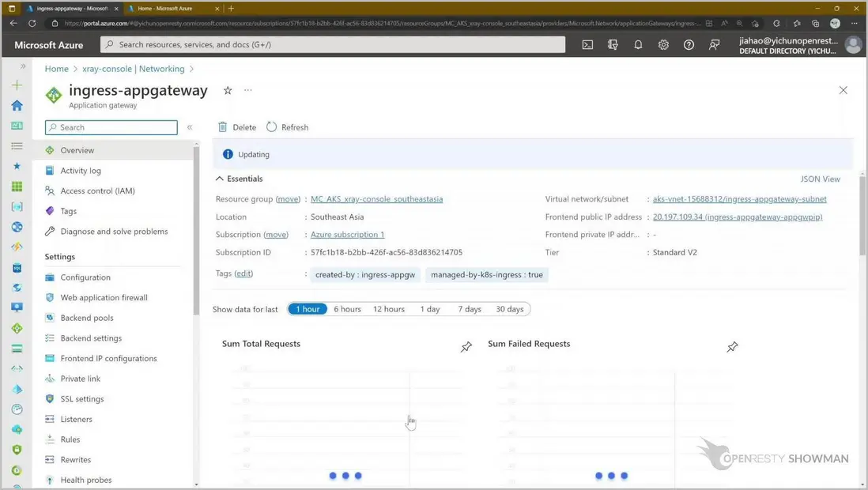Open a new browser tab with the plus
Viewport: 868px width, 490px height.
pos(231,9)
